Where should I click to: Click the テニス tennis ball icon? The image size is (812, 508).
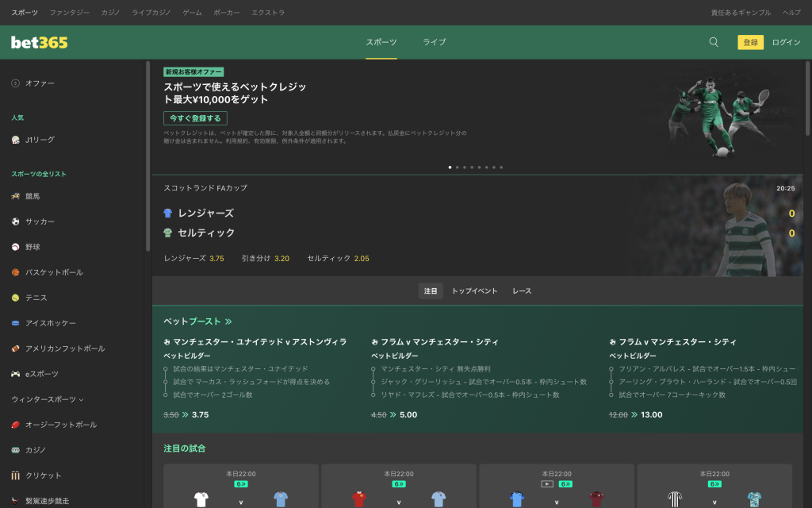[x=16, y=298]
